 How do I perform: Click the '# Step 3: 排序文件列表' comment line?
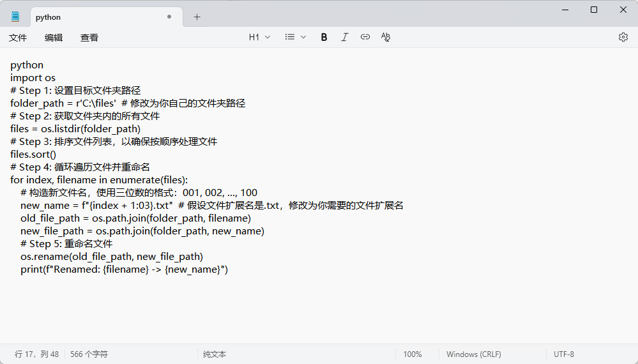pyautogui.click(x=114, y=142)
